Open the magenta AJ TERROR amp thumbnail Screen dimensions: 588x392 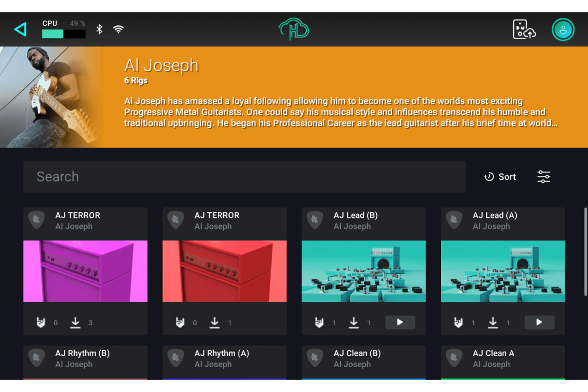(86, 271)
